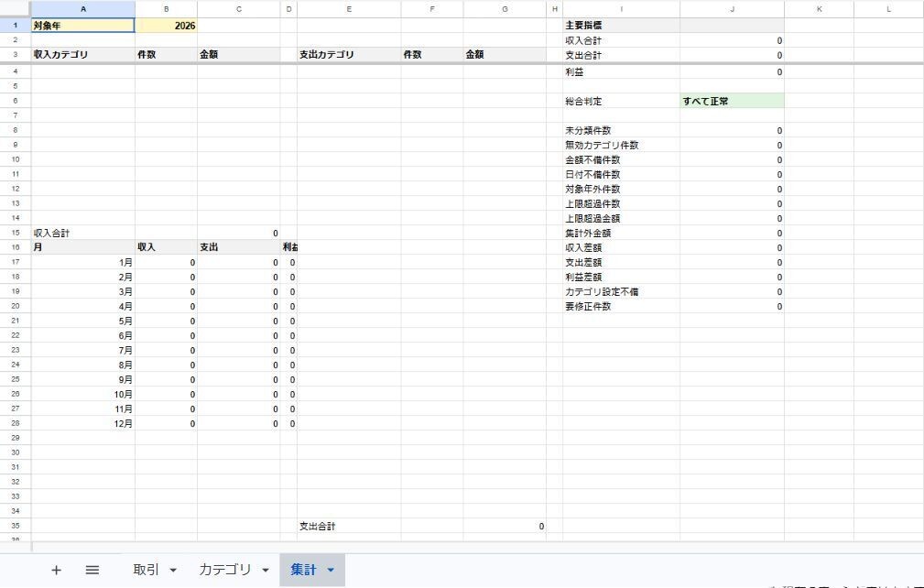Screen dimensions: 924x588
Task: Select the 金額不備件数 label cell
Action: [621, 159]
